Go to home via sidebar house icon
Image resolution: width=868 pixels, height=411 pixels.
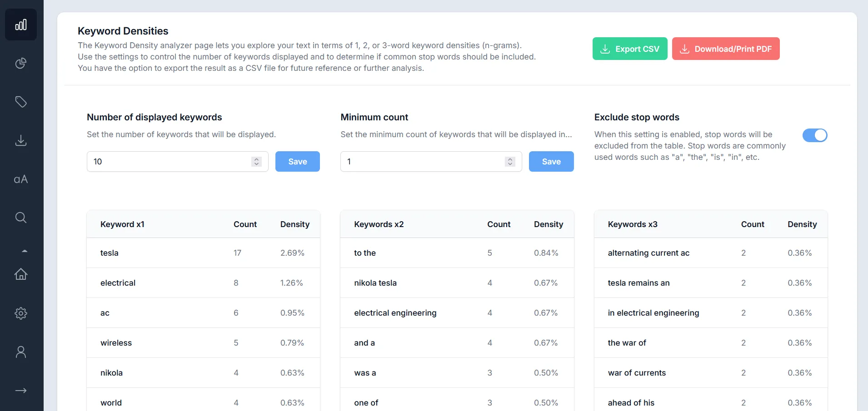click(x=21, y=274)
